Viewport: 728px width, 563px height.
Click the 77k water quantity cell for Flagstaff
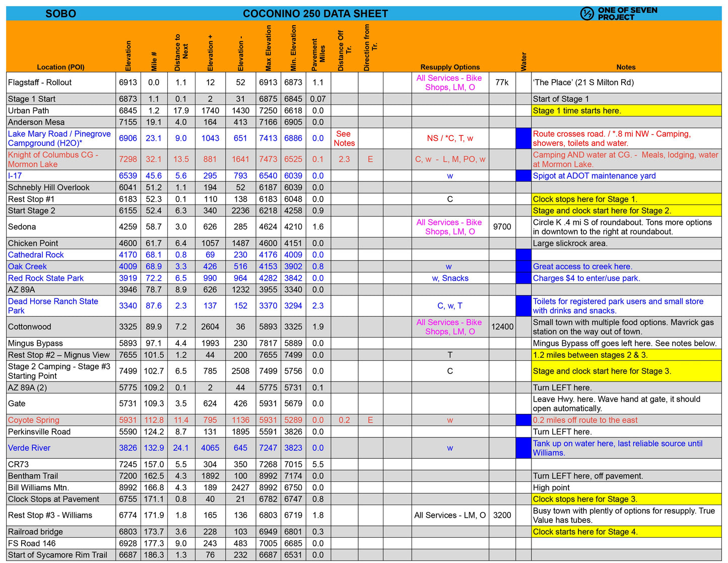click(x=502, y=82)
